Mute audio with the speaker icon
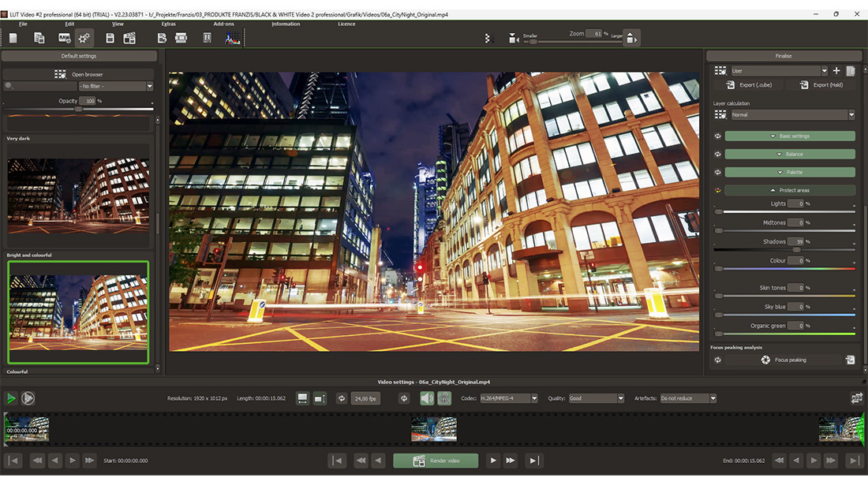Viewport: 868px width, 485px height. [427, 398]
